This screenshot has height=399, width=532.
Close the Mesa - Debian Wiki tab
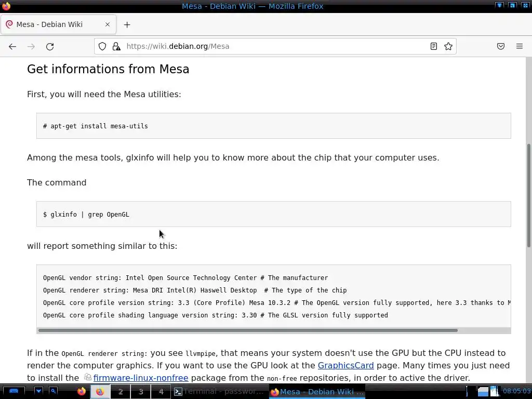pyautogui.click(x=108, y=24)
